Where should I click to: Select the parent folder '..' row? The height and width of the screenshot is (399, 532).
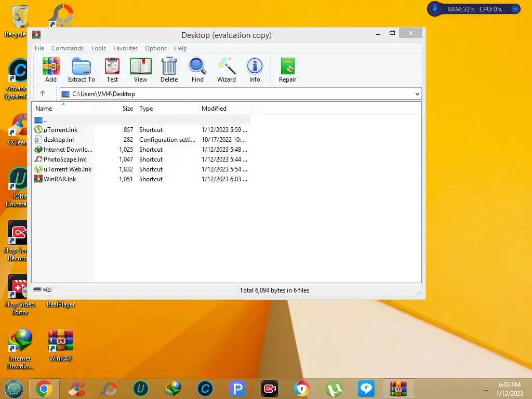(x=142, y=120)
